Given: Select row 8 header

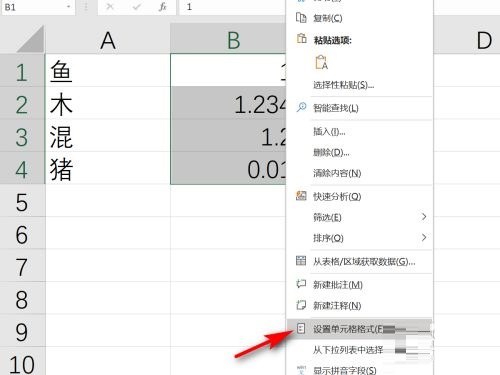Looking at the screenshot, I should pyautogui.click(x=22, y=298).
